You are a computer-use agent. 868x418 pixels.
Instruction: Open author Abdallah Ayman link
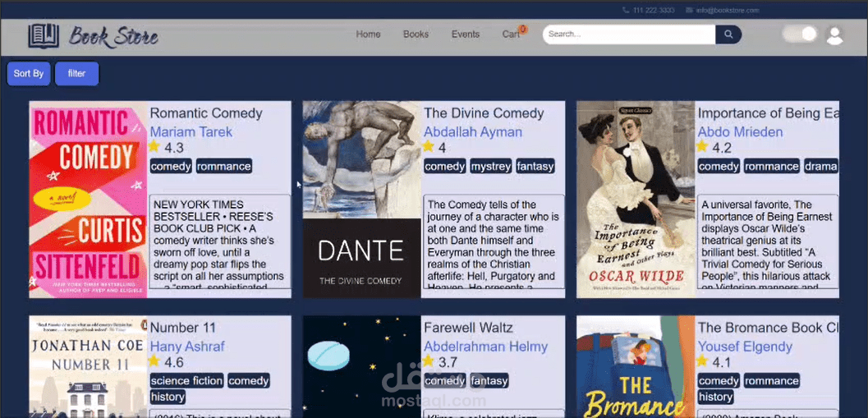(473, 132)
